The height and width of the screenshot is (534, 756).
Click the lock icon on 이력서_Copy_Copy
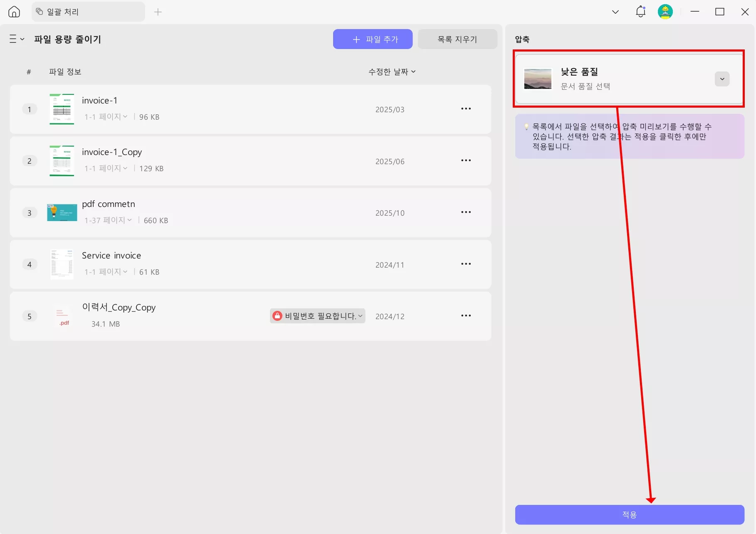pyautogui.click(x=277, y=316)
